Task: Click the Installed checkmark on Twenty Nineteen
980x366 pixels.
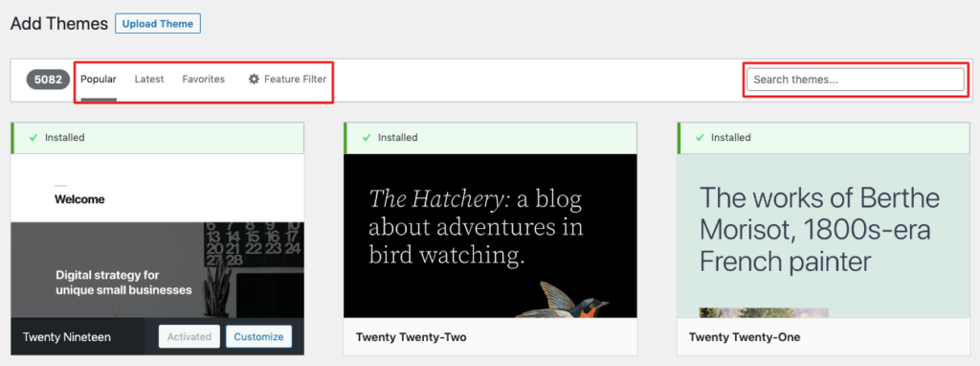Action: (33, 138)
